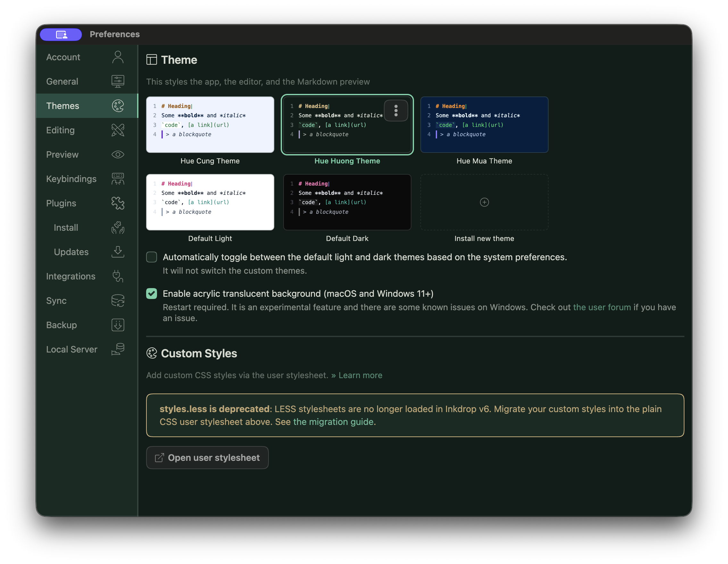Screen dimensions: 728x564
Task: Click the Account person icon
Action: 118,57
